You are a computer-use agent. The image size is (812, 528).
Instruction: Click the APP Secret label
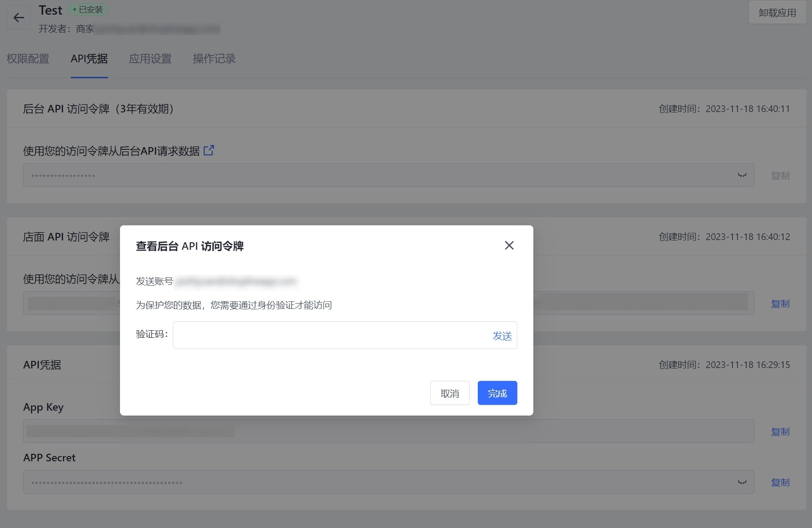pyautogui.click(x=49, y=458)
